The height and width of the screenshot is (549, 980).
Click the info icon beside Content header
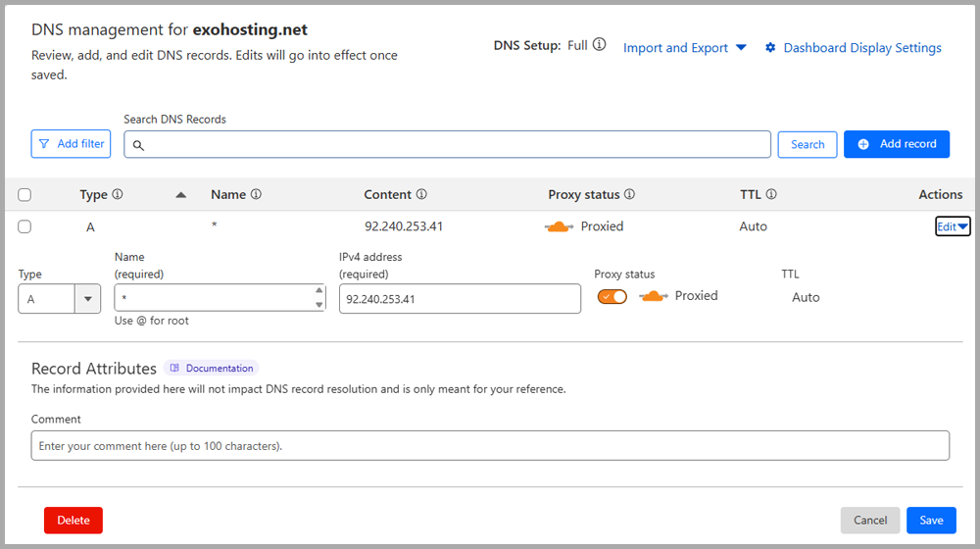point(421,194)
